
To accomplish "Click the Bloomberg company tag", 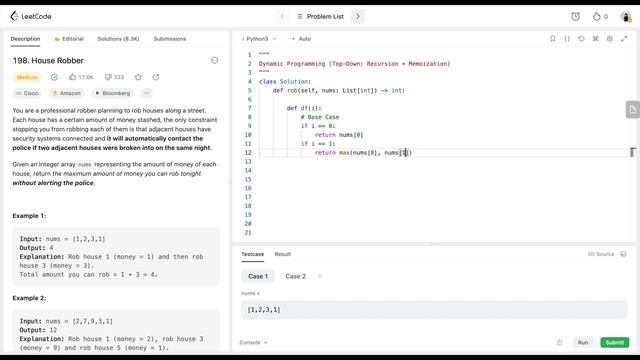I will [113, 93].
